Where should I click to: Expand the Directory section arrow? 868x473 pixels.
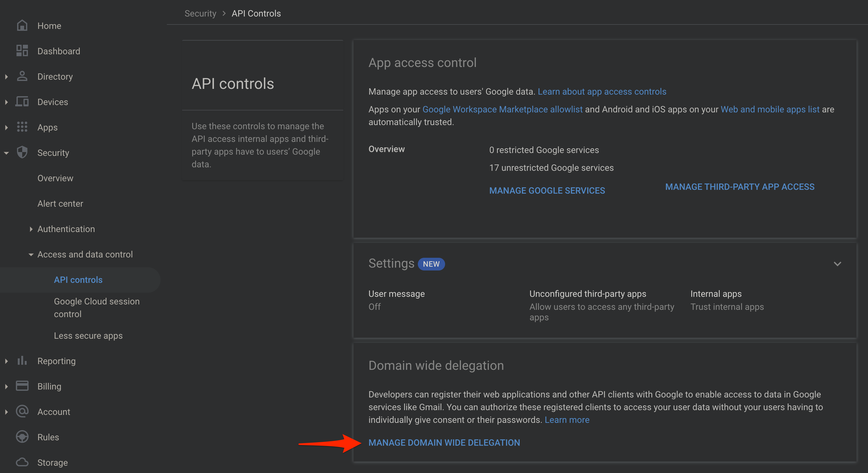(x=6, y=77)
